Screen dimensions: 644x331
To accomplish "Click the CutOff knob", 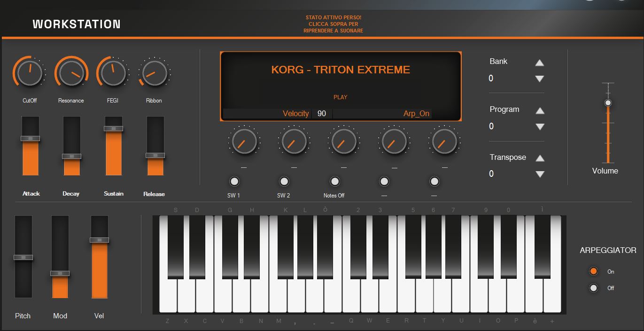I will [30, 74].
